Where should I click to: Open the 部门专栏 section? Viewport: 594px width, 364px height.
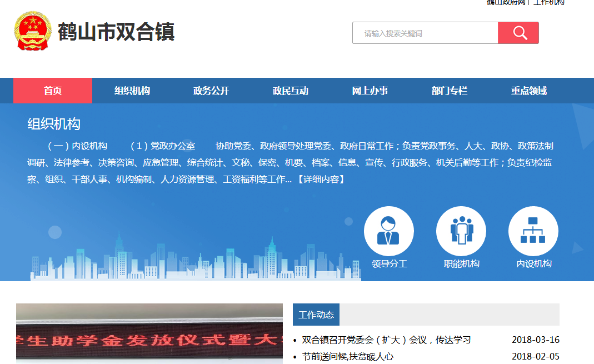pyautogui.click(x=448, y=90)
